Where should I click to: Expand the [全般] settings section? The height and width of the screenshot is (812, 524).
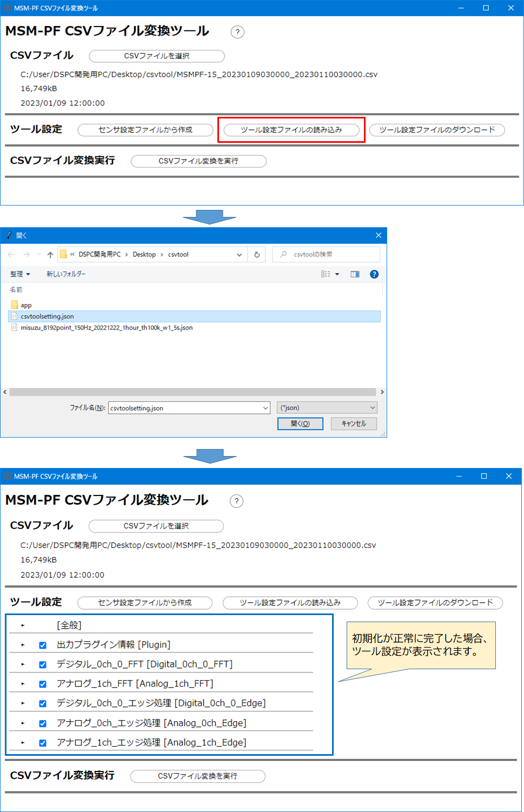click(23, 625)
